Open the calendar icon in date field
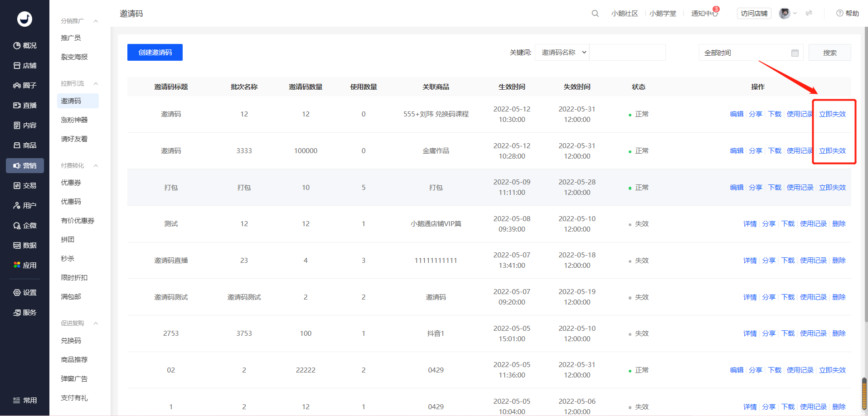 pyautogui.click(x=795, y=53)
